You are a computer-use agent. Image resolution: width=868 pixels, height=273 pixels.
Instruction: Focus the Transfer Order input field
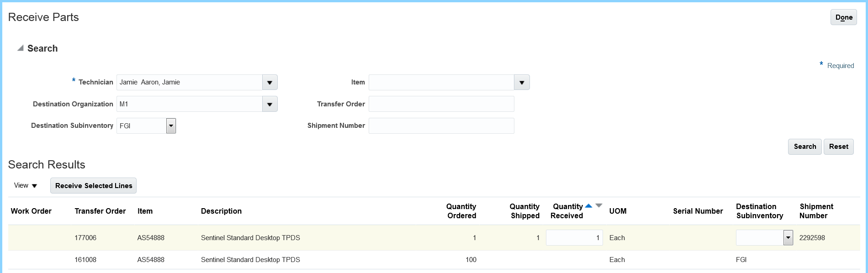click(x=441, y=104)
